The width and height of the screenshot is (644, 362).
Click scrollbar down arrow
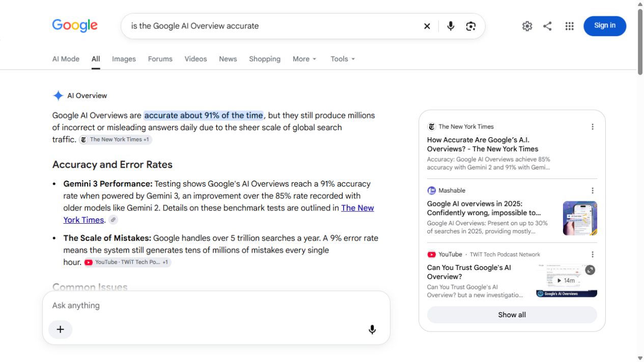pos(640,358)
